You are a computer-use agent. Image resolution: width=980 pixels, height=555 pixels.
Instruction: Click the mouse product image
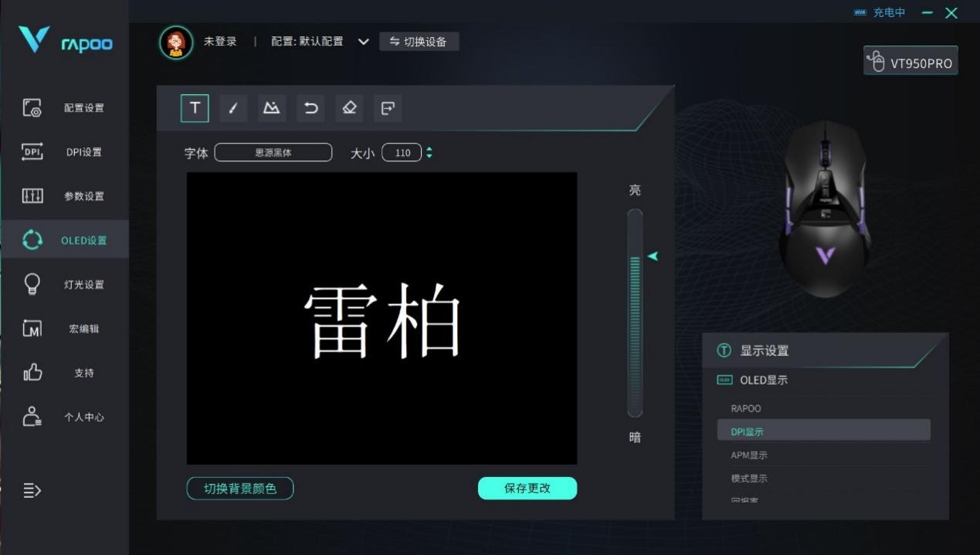(x=825, y=208)
